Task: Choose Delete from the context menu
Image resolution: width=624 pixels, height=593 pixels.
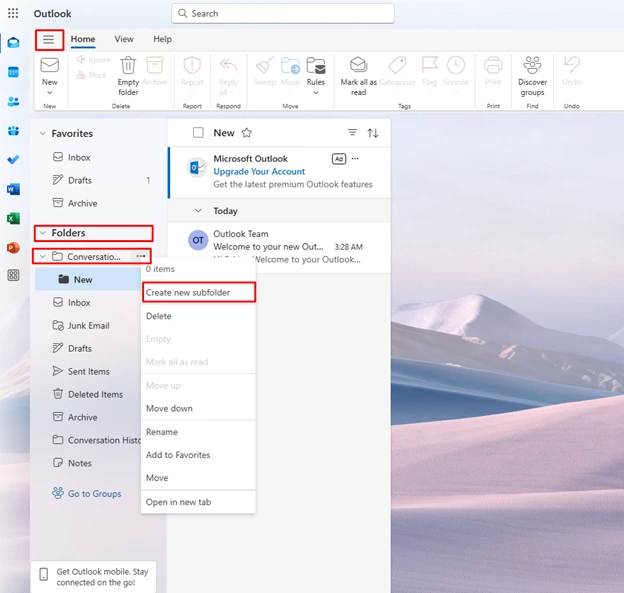Action: point(198,316)
